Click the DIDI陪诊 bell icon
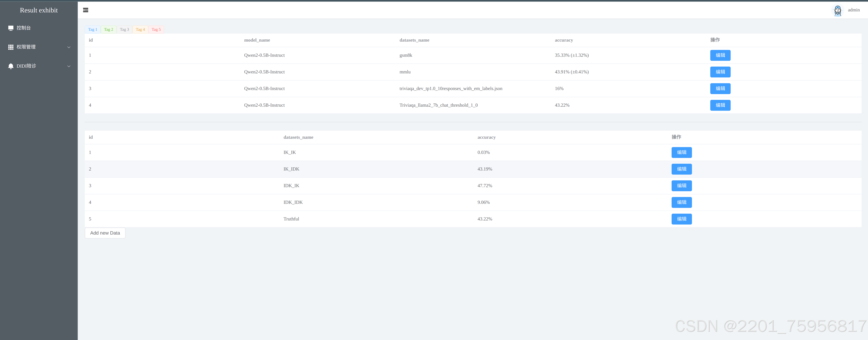 11,66
